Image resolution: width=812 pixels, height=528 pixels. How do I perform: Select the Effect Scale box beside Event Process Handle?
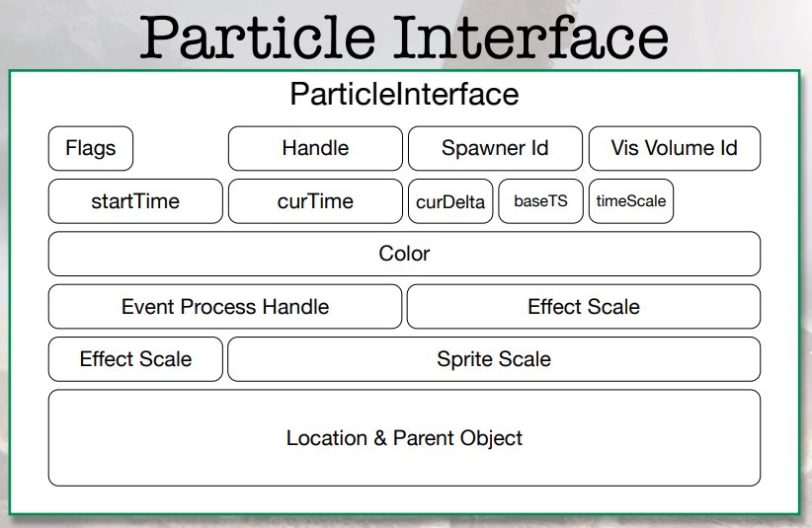(x=584, y=307)
